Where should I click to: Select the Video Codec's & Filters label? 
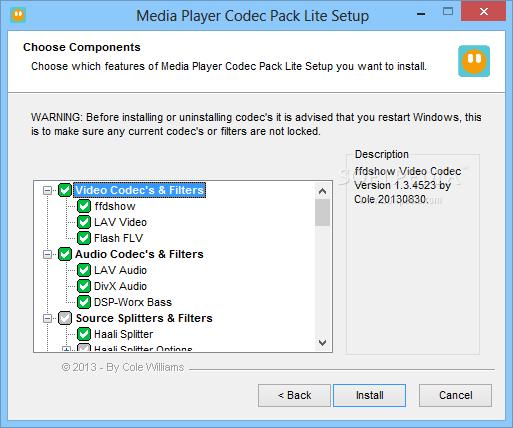(139, 190)
